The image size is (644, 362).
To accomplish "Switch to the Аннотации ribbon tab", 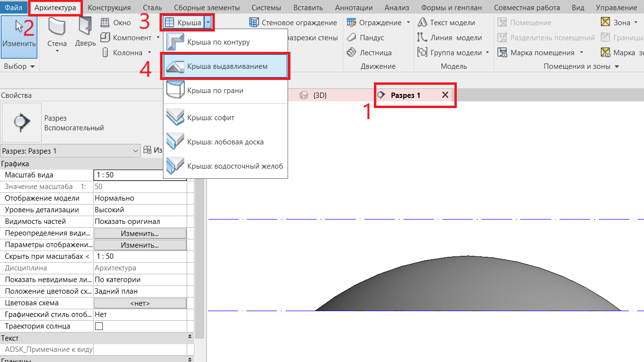I will [354, 7].
